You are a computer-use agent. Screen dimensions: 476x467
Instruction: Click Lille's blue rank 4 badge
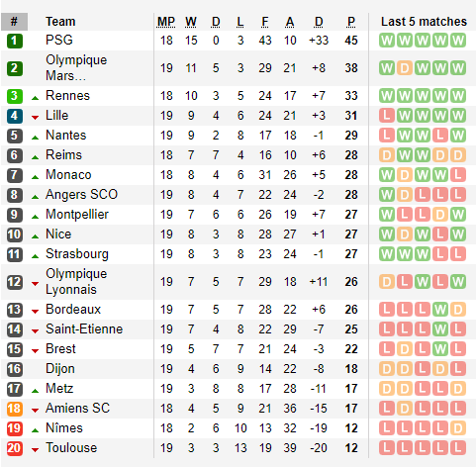pyautogui.click(x=15, y=116)
